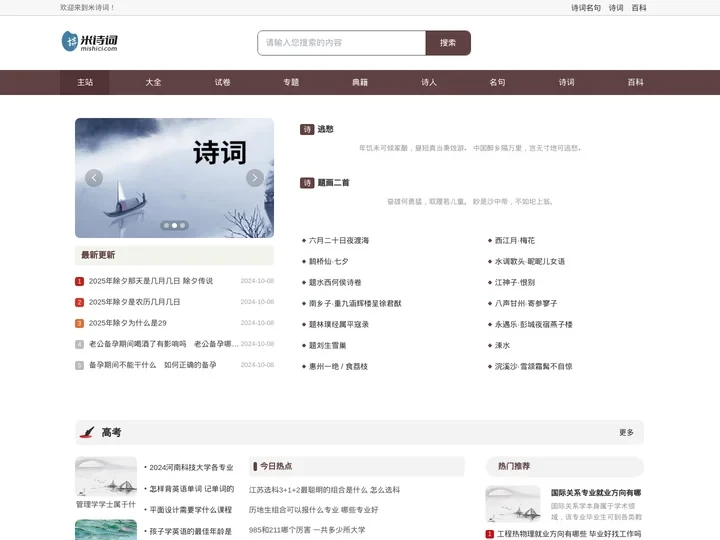Show next carousel slide arrow

click(x=255, y=178)
